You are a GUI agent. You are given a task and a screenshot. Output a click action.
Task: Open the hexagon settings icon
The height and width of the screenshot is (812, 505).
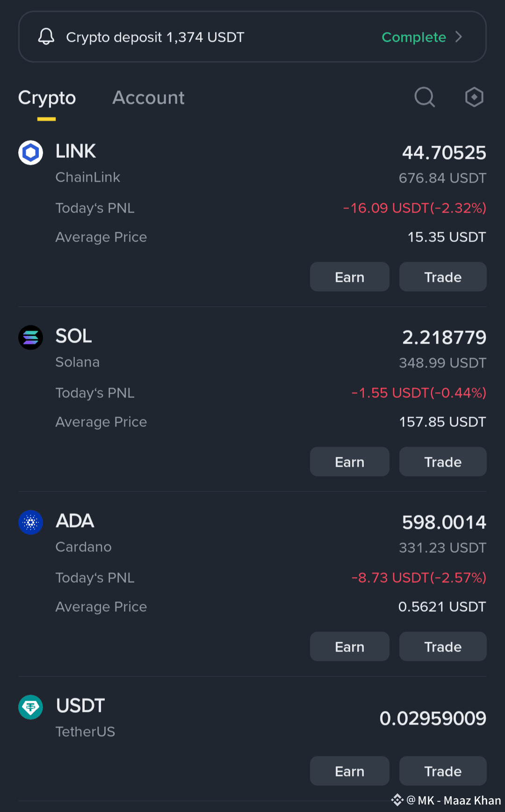click(474, 97)
